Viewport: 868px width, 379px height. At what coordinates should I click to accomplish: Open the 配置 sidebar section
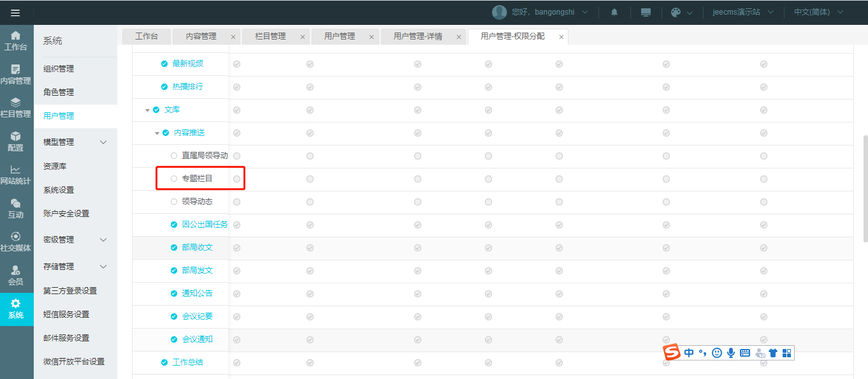click(x=16, y=141)
